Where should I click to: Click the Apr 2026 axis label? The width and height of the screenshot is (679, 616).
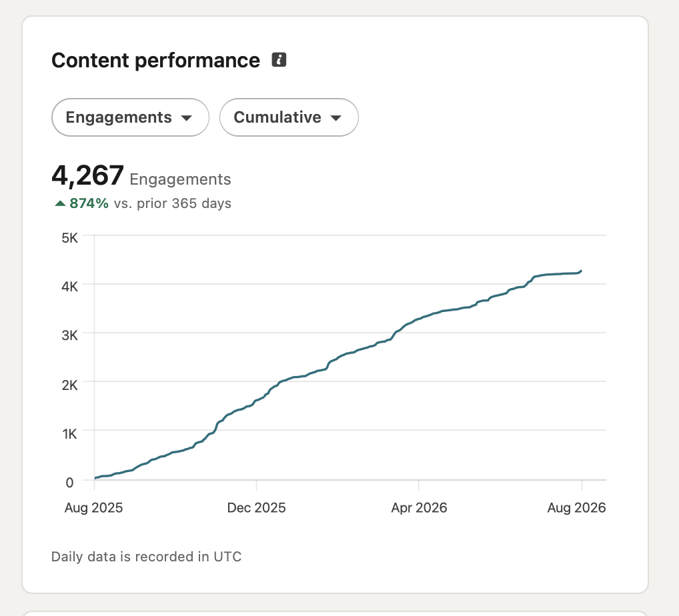tap(419, 507)
